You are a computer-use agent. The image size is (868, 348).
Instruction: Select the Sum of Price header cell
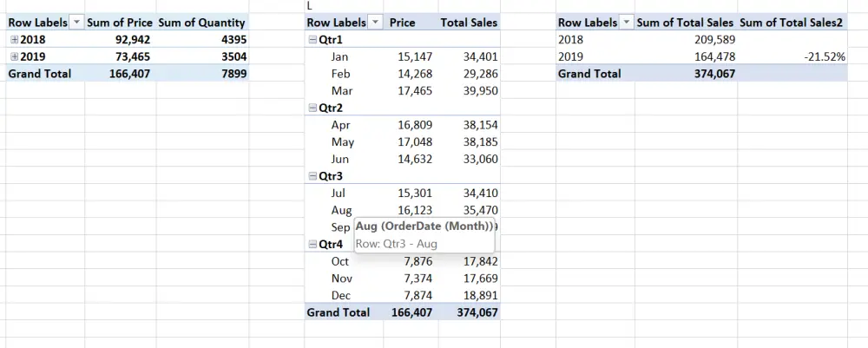click(120, 23)
